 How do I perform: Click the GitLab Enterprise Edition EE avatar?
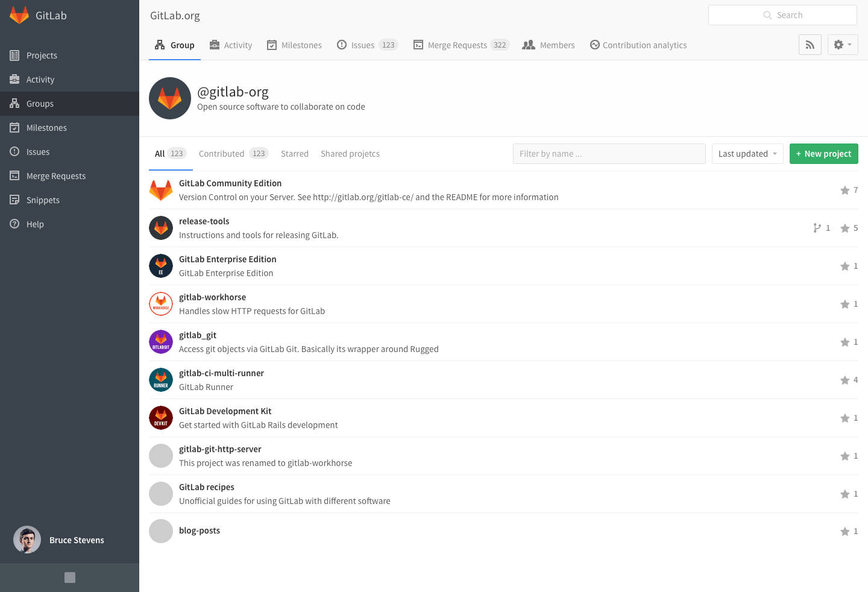161,266
